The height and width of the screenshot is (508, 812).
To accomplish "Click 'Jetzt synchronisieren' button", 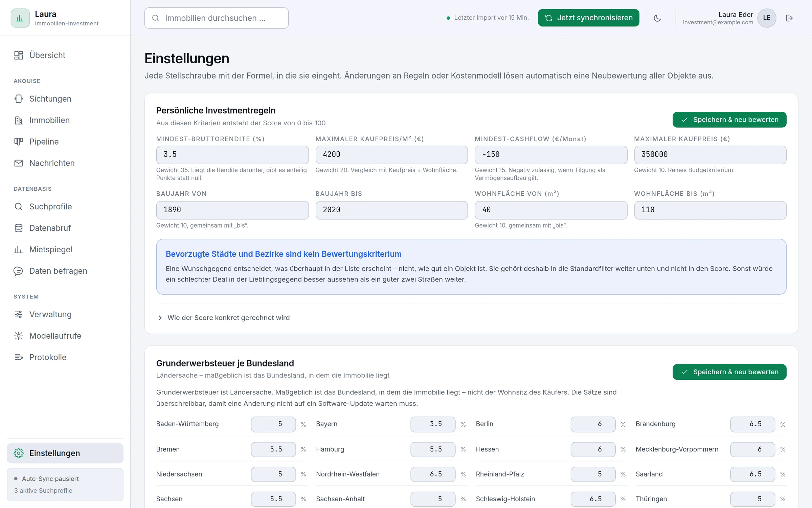I will (x=589, y=18).
